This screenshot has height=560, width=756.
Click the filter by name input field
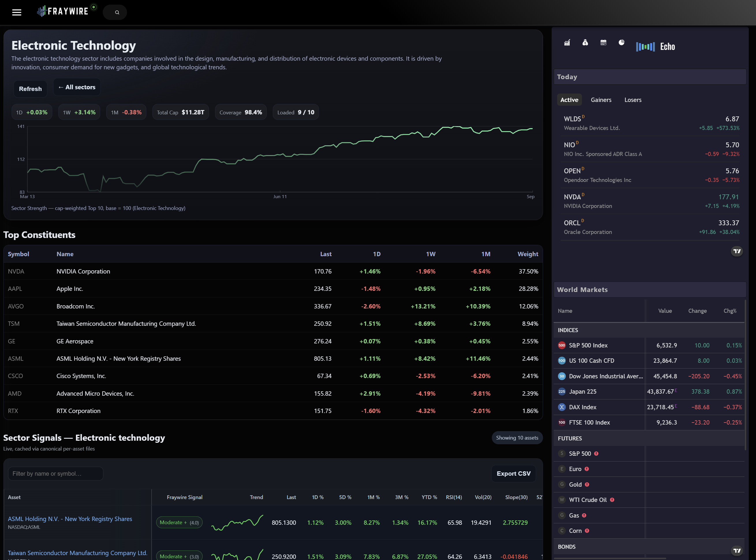point(55,474)
